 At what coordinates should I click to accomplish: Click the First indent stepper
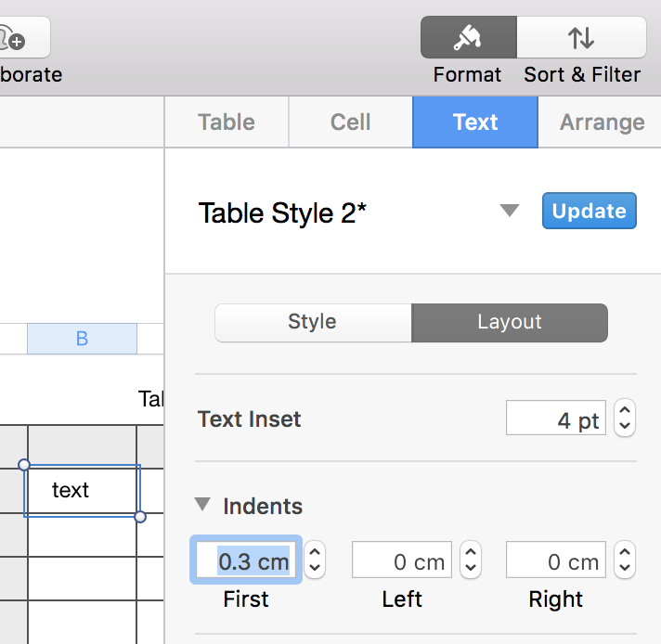(x=315, y=560)
